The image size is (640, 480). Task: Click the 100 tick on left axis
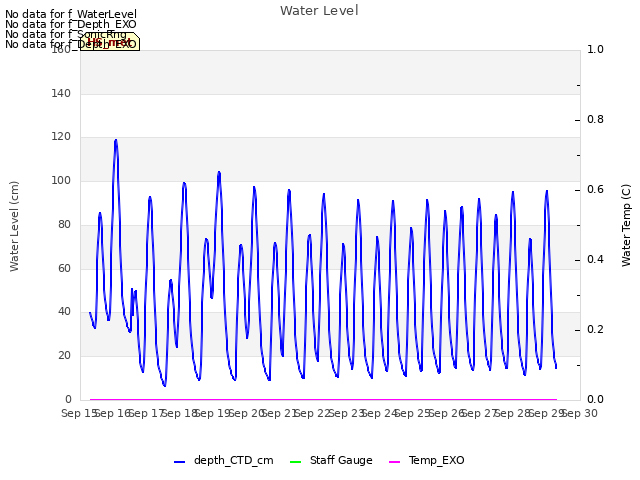click(61, 180)
